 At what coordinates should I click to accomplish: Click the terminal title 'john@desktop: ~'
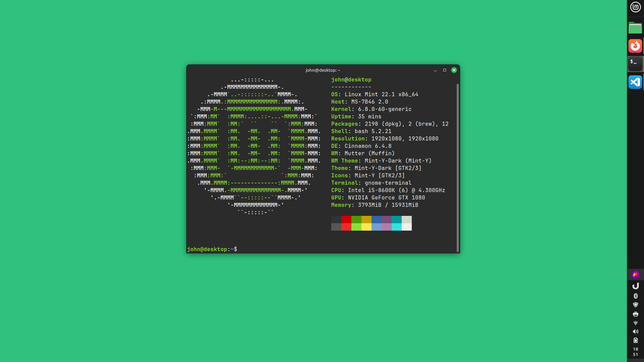(323, 70)
